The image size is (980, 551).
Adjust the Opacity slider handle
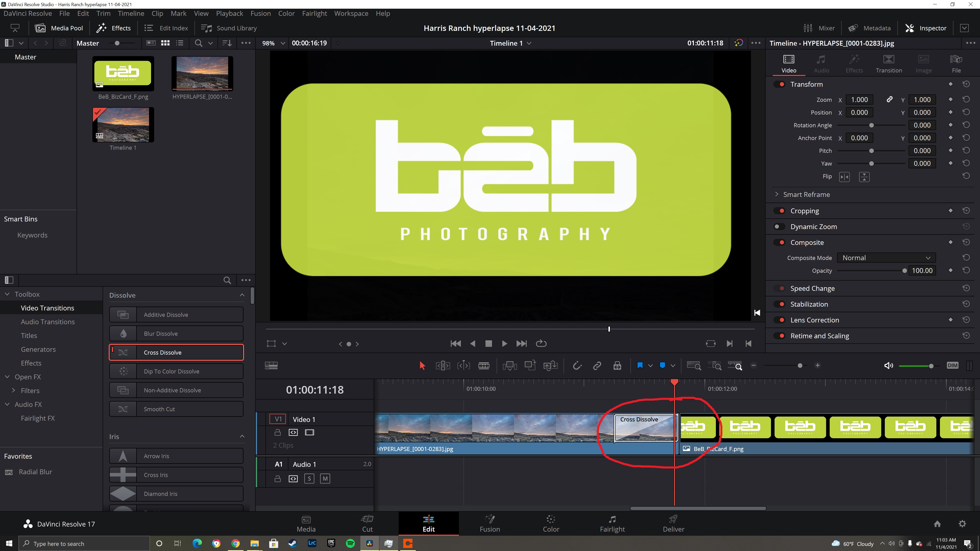pos(904,271)
